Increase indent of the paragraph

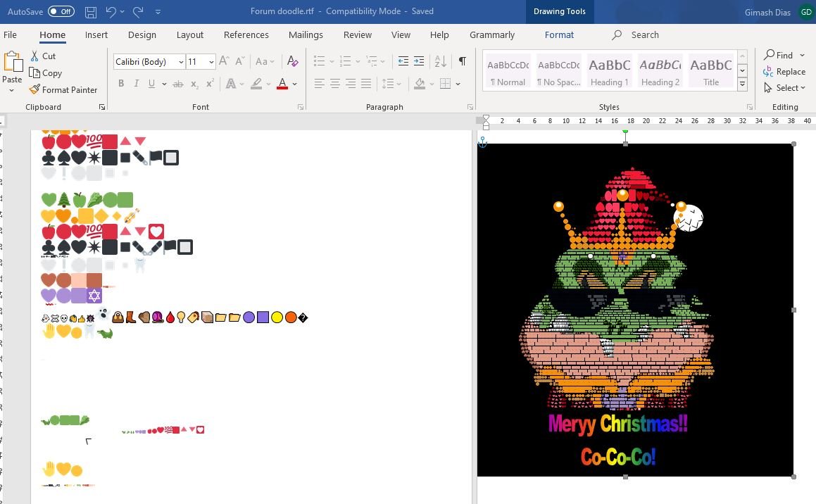pos(419,62)
